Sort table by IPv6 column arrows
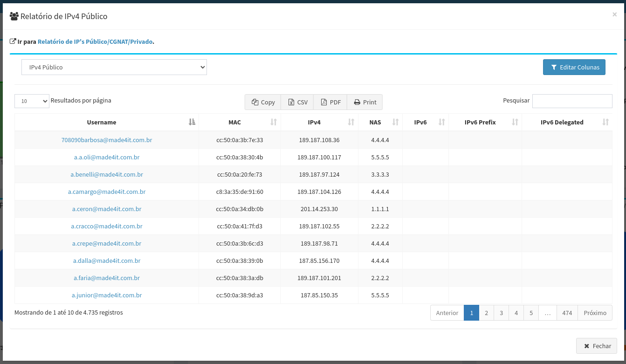Image resolution: width=626 pixels, height=364 pixels. (441, 122)
